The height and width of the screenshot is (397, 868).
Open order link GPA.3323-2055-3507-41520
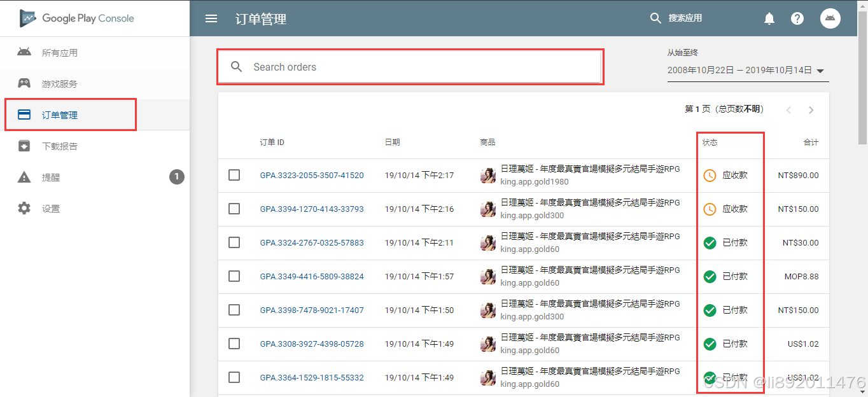point(312,175)
